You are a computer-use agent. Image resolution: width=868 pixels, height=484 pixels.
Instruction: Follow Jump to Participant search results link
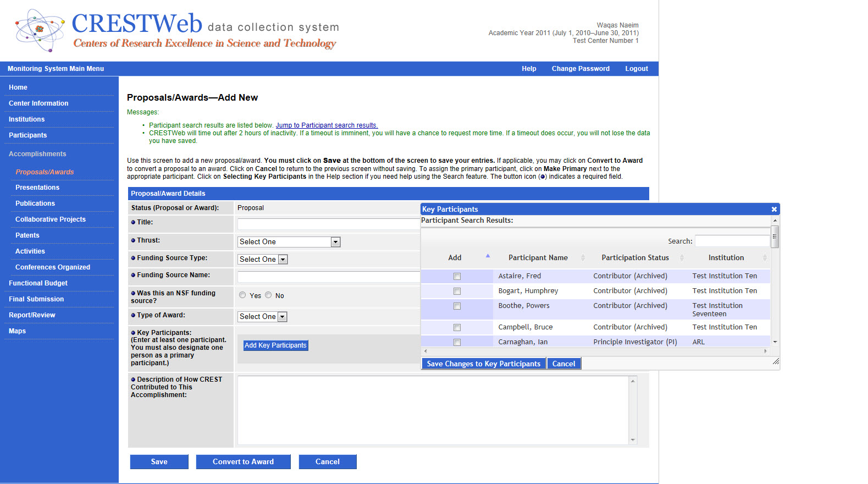327,125
